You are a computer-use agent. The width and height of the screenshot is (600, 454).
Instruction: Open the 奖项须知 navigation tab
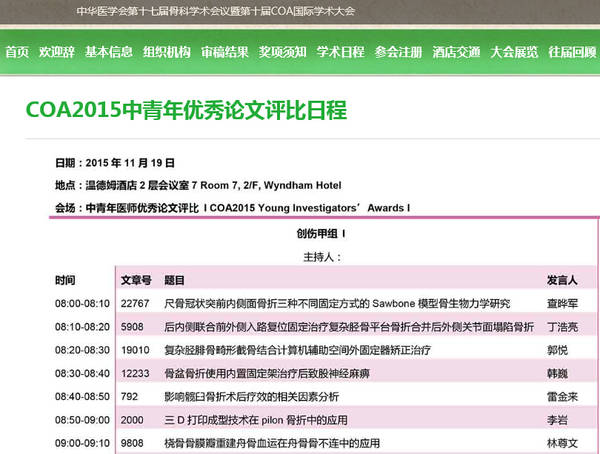click(x=283, y=52)
